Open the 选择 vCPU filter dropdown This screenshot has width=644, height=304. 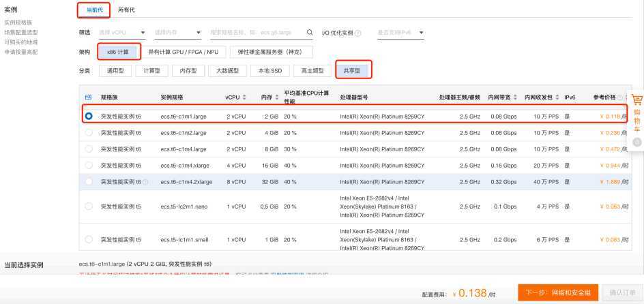coord(122,33)
